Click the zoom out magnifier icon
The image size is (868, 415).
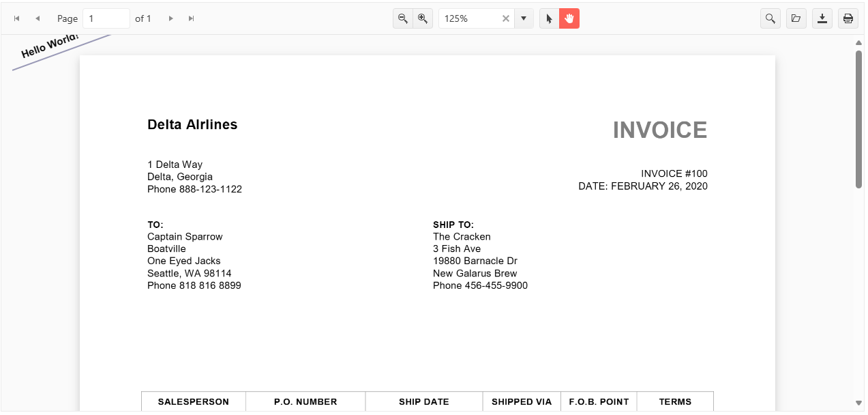[403, 18]
